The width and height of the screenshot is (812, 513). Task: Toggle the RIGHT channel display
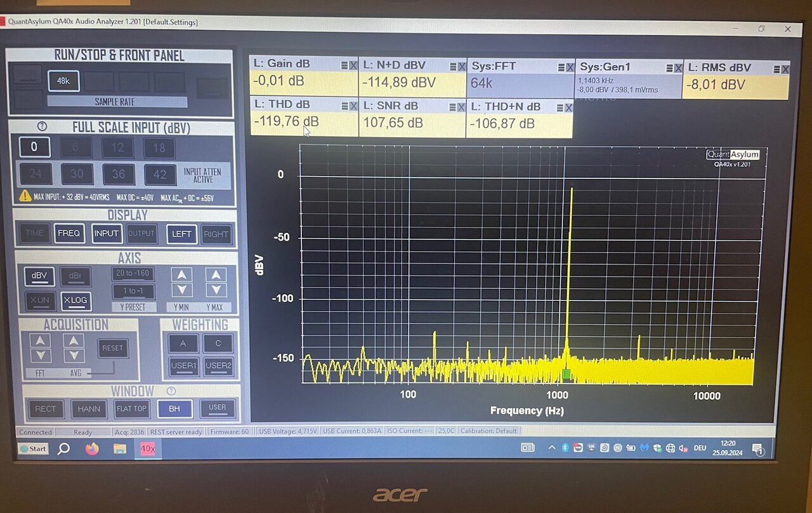click(x=216, y=234)
